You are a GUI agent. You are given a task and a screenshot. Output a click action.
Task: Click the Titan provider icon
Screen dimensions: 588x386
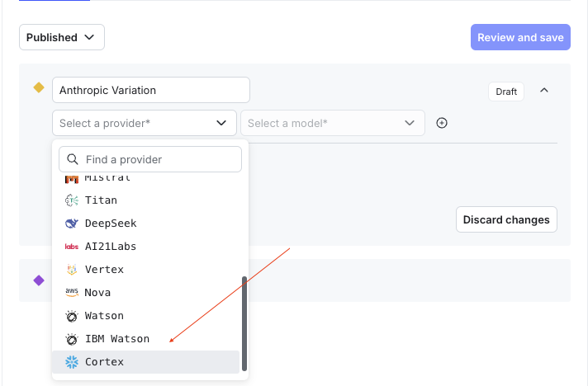[x=71, y=200]
